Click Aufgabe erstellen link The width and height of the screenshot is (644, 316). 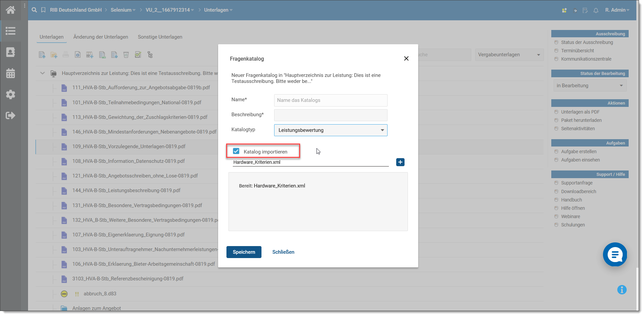click(x=579, y=152)
